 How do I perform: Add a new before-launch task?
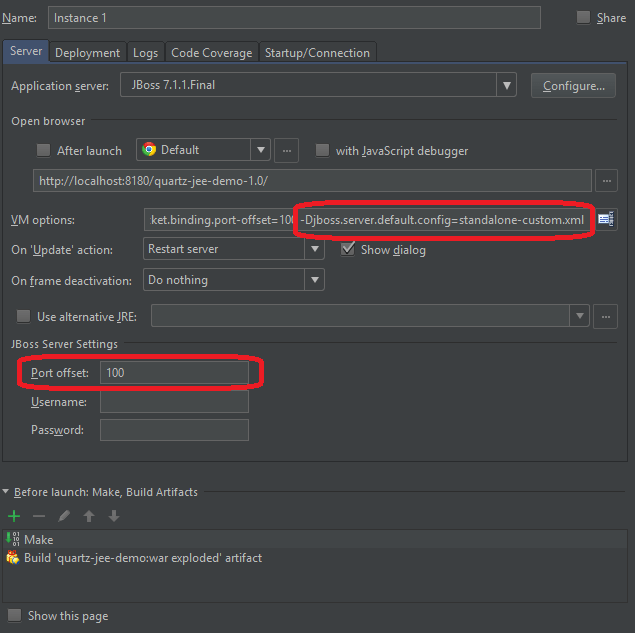(x=14, y=516)
